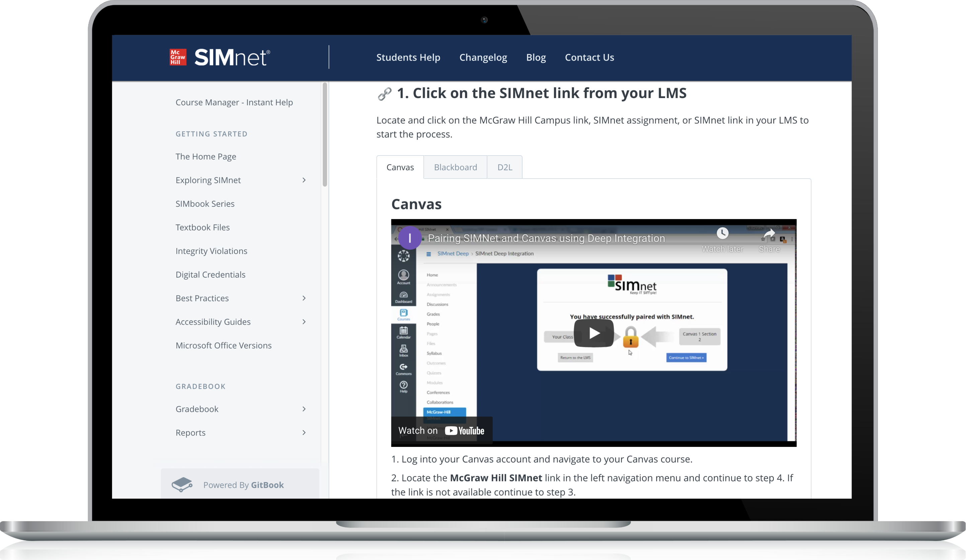This screenshot has width=966, height=560.
Task: Go to the Blog link
Action: click(536, 57)
